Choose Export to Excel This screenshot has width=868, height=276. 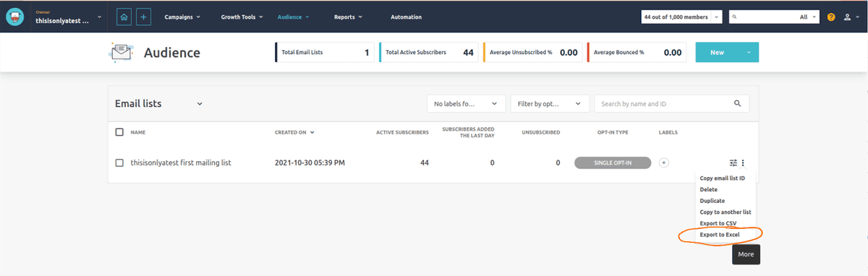tap(720, 235)
